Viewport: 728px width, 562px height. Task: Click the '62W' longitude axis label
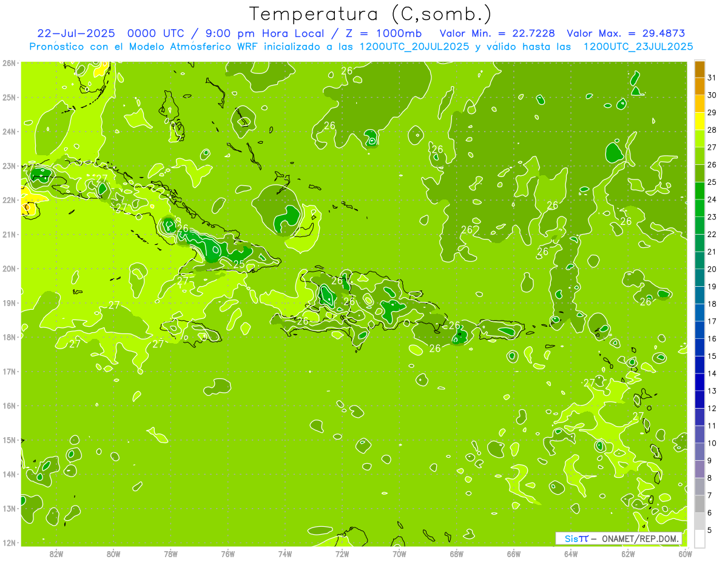628,554
